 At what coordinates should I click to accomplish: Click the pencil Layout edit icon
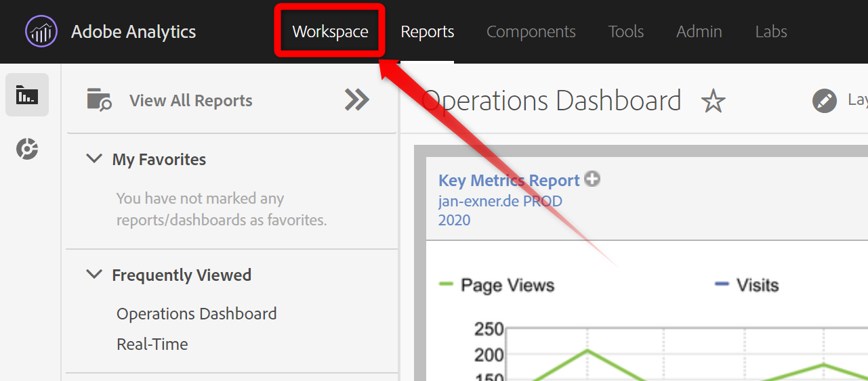coord(824,102)
